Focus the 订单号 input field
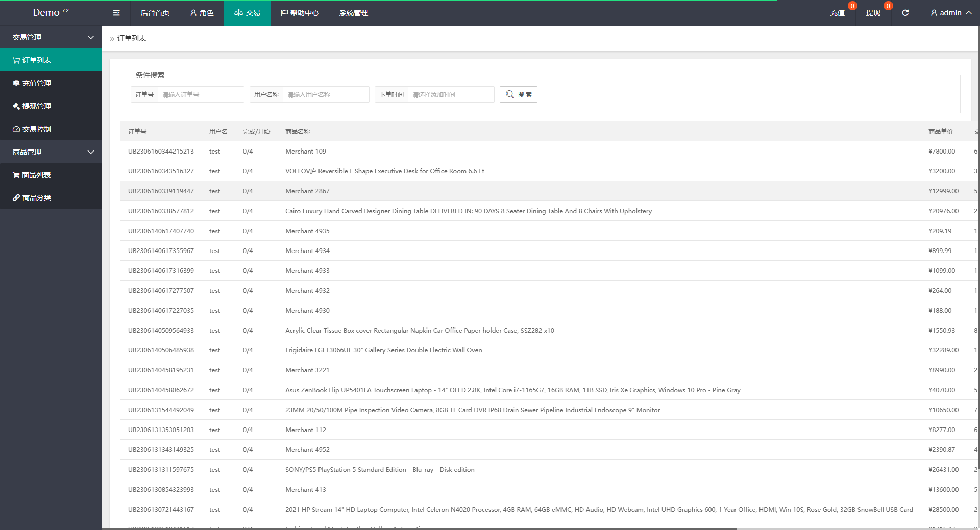This screenshot has height=530, width=980. [201, 94]
